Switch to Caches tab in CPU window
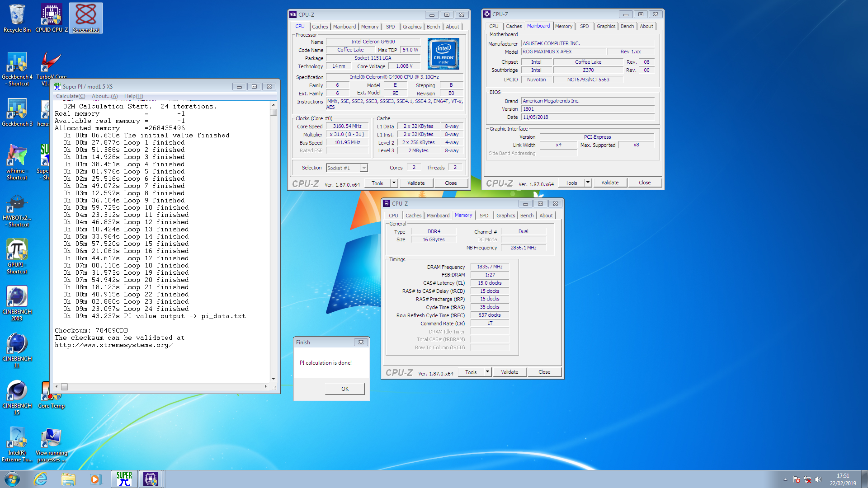The width and height of the screenshot is (868, 488). [320, 27]
